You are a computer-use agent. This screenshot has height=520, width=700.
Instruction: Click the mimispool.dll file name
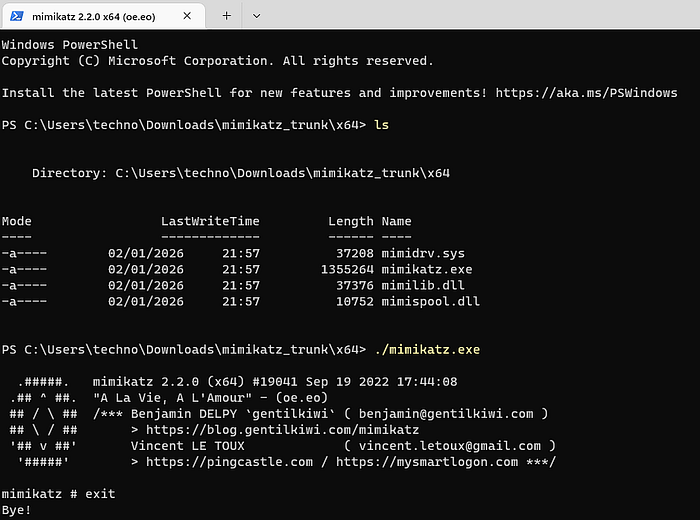[430, 302]
